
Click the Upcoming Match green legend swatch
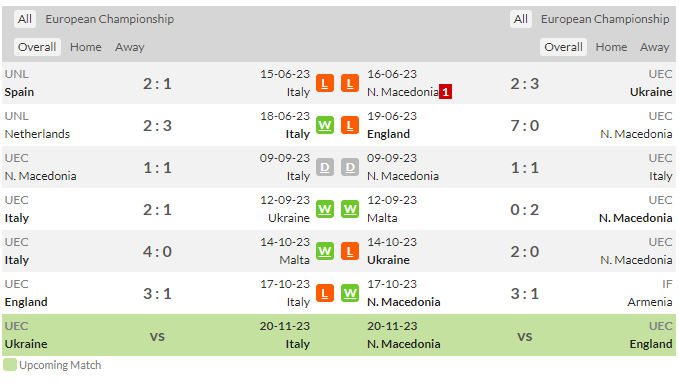(10, 365)
